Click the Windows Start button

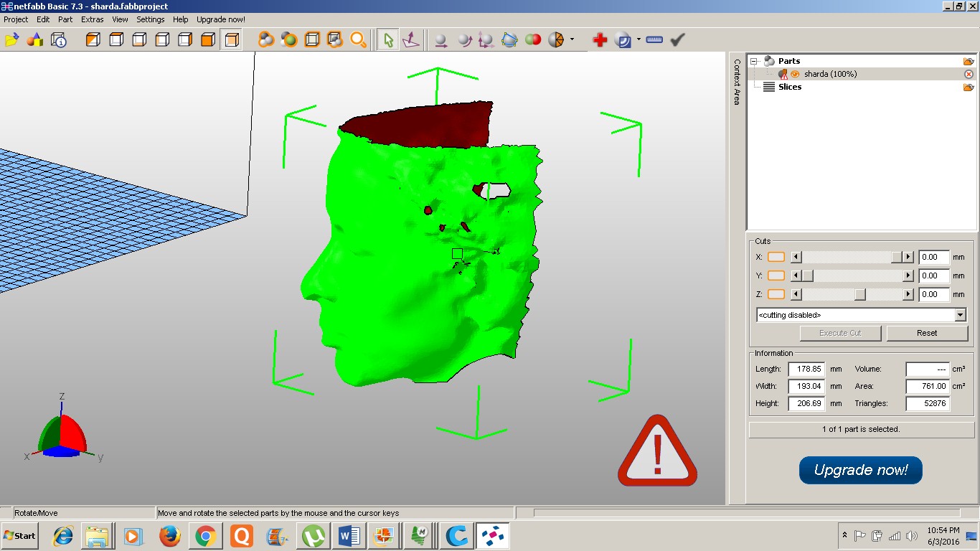(x=19, y=536)
